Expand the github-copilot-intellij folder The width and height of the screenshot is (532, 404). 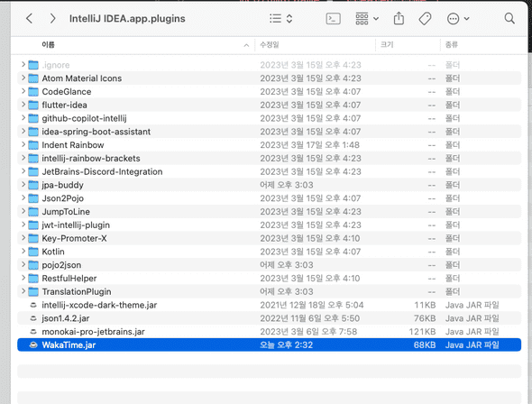click(x=23, y=118)
